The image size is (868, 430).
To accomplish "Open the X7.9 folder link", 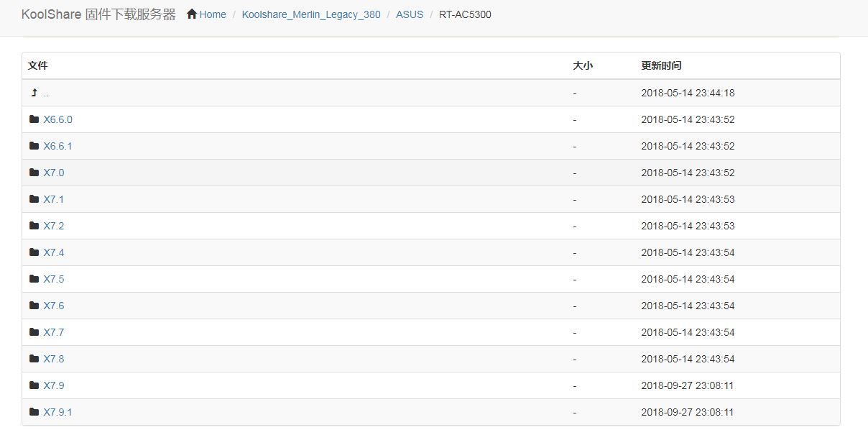I will coord(53,385).
